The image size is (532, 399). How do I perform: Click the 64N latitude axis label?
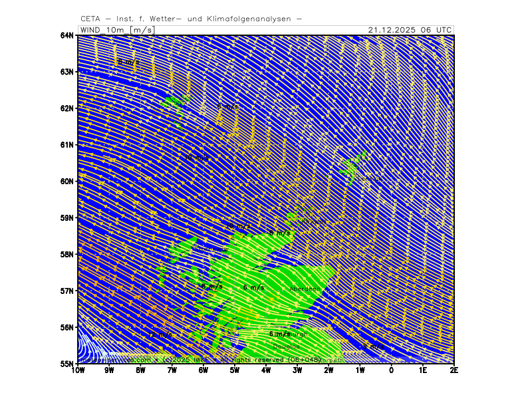[66, 35]
